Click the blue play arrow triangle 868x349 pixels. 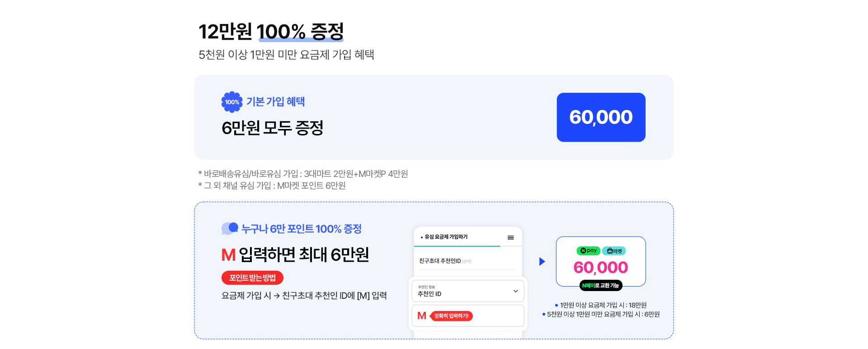542,261
